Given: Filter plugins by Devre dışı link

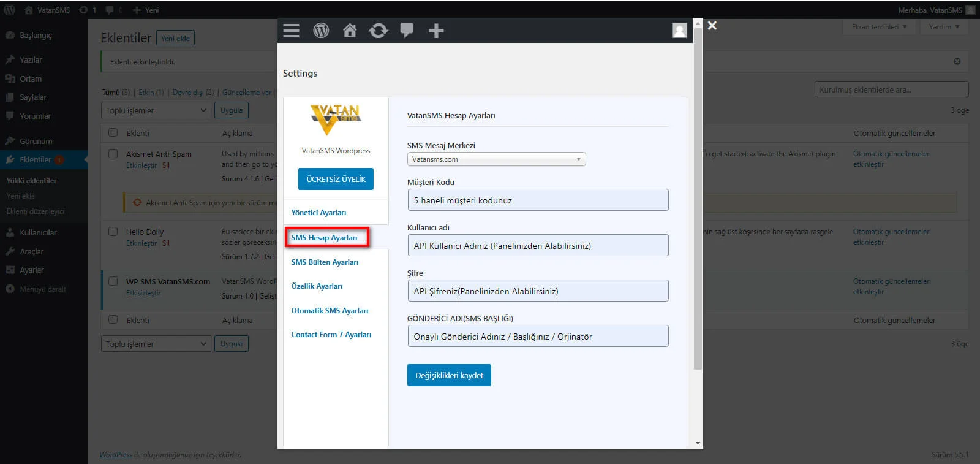Looking at the screenshot, I should pos(187,93).
